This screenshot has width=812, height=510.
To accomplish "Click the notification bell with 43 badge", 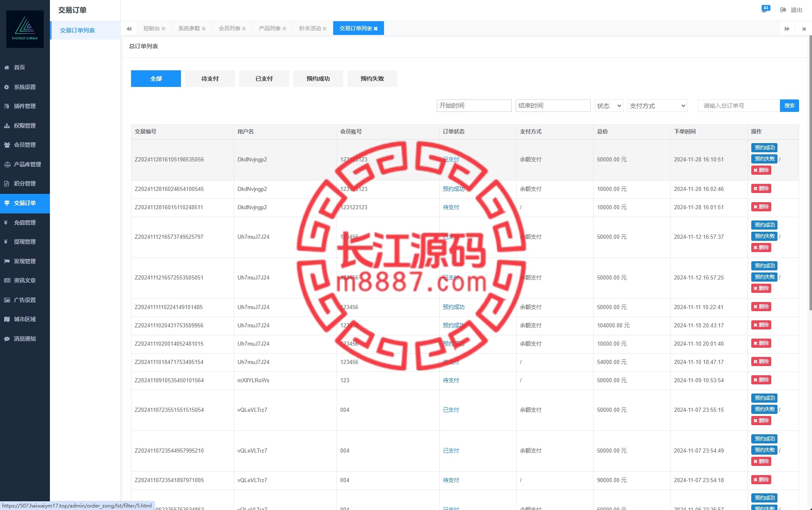I will tap(765, 9).
